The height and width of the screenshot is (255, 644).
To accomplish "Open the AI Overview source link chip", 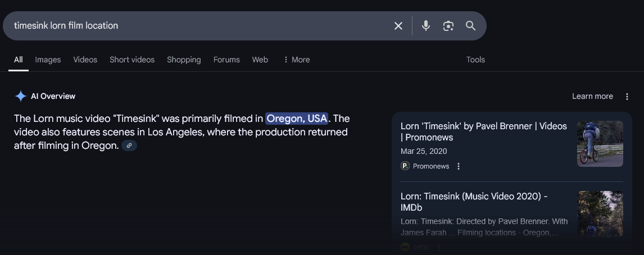I will tap(129, 146).
